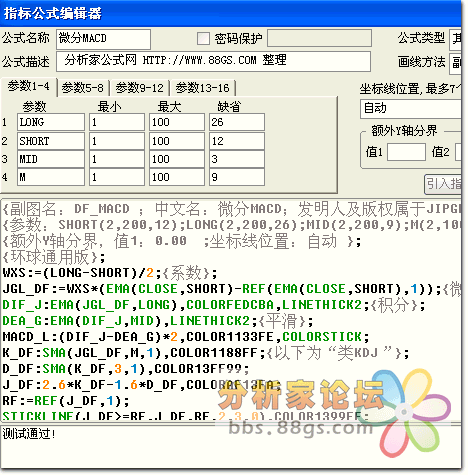Enable the 密码保护 password protection checkbox
Screen dimensions: 468x475
pyautogui.click(x=203, y=38)
